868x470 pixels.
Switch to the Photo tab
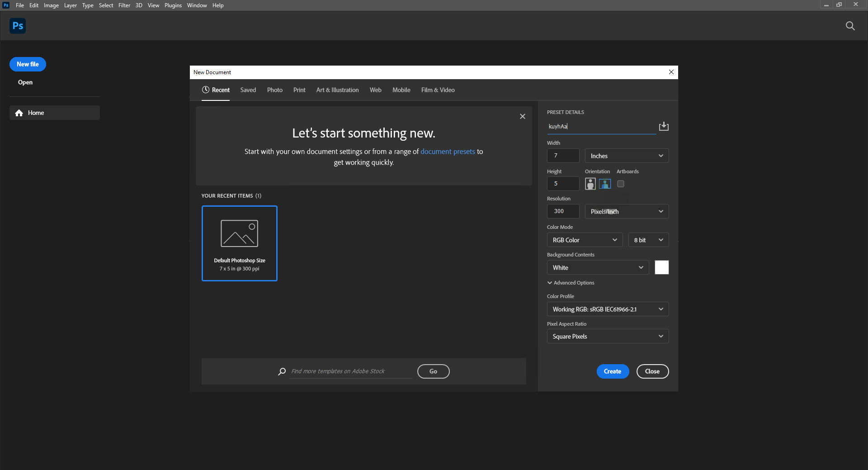(275, 90)
